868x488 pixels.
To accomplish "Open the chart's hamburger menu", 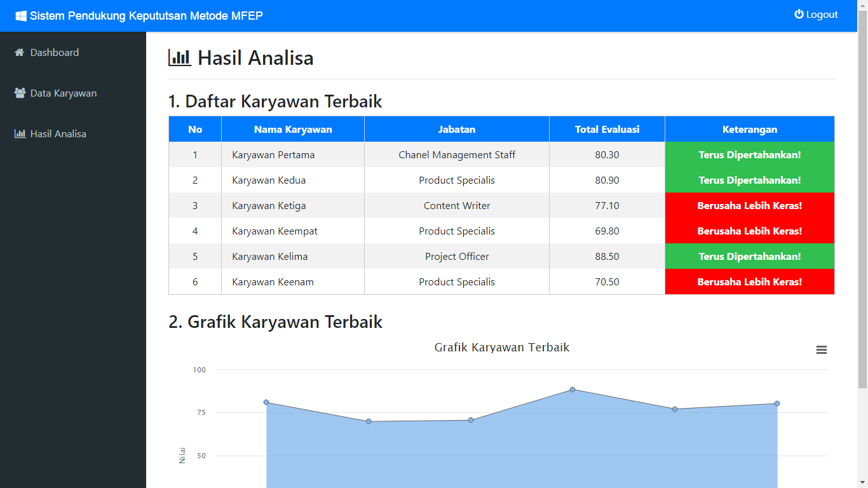I will [x=822, y=349].
